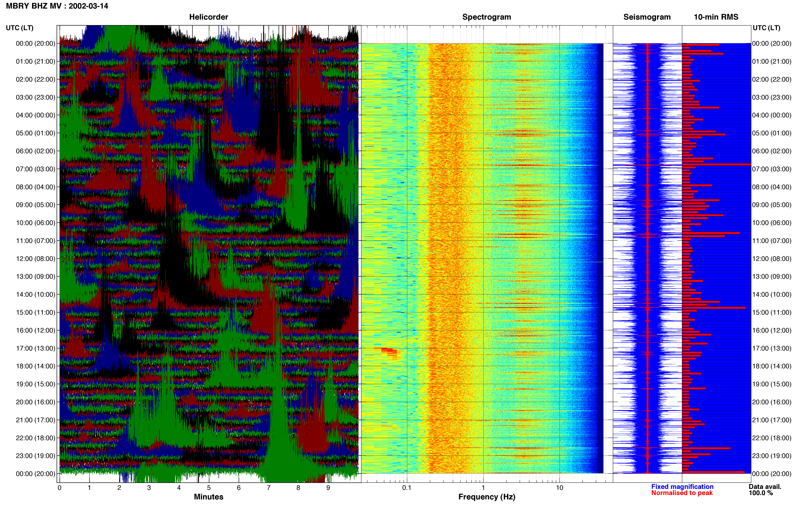The width and height of the screenshot is (812, 508).
Task: Click the minute tick label '0'
Action: [x=59, y=488]
